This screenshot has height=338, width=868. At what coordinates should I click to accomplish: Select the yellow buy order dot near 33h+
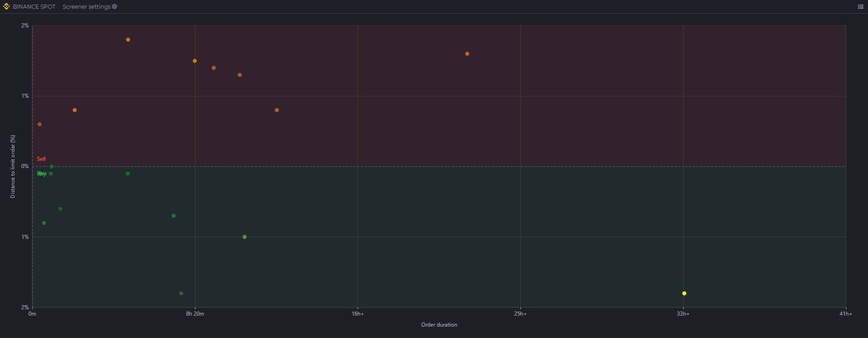point(684,293)
